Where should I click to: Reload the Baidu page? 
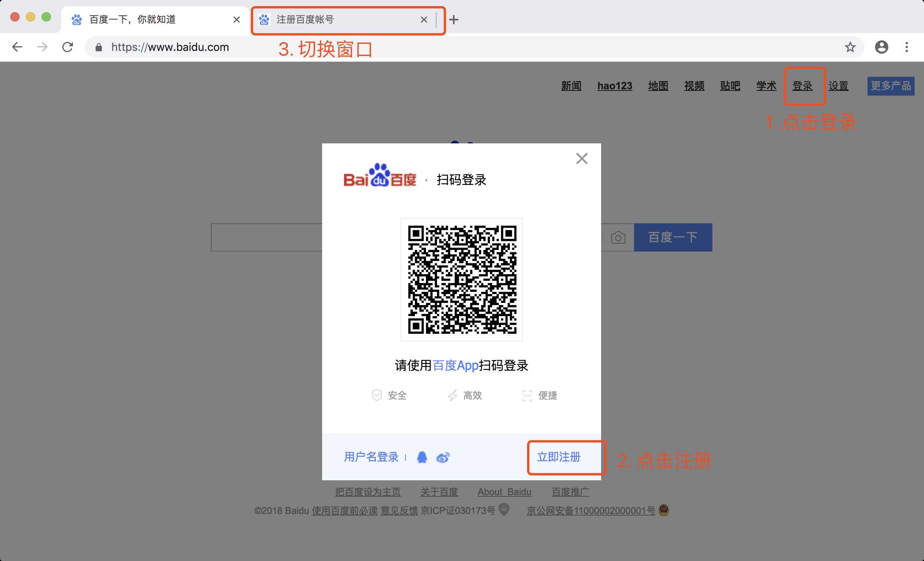(68, 47)
